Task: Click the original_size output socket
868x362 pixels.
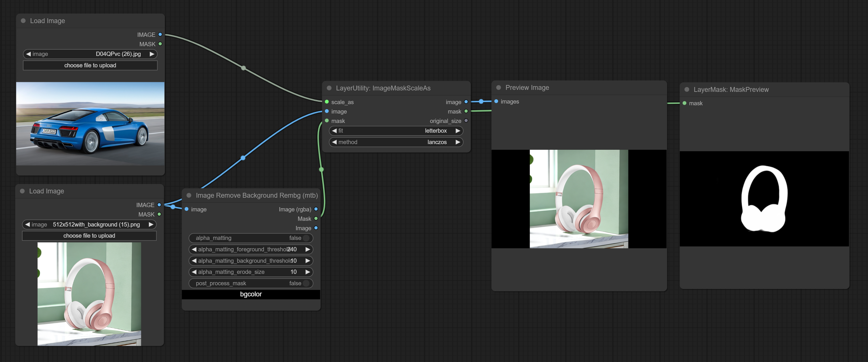Action: 466,121
